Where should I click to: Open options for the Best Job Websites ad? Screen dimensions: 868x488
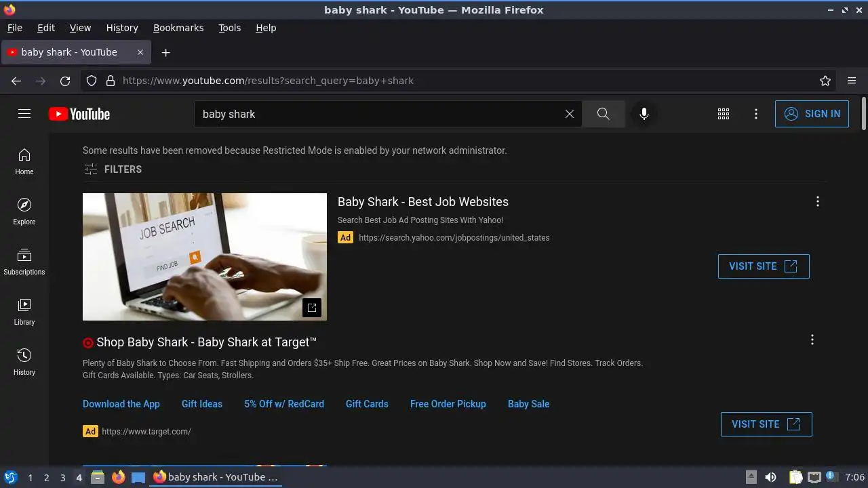point(818,201)
